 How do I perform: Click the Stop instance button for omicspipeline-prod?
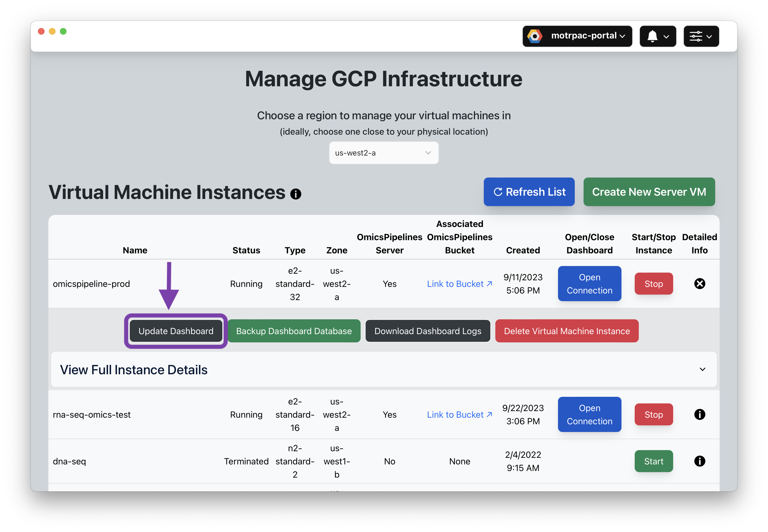pos(653,284)
